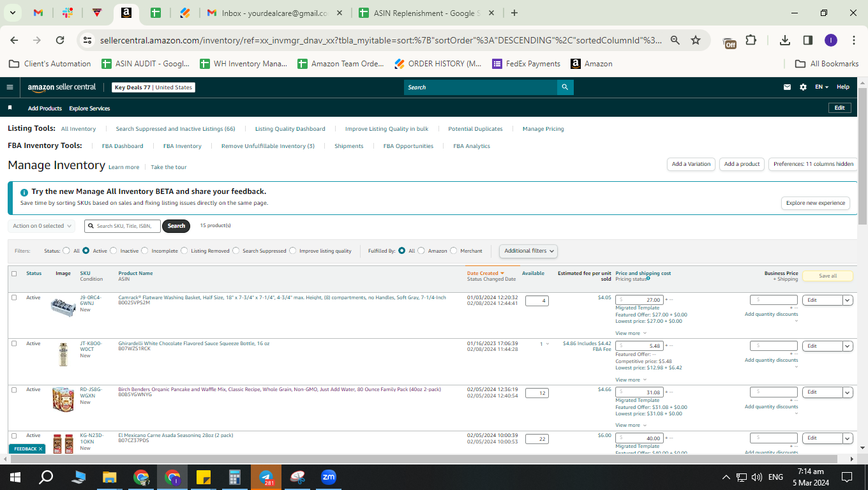Open a new browser tab
This screenshot has width=868, height=490.
(x=514, y=13)
